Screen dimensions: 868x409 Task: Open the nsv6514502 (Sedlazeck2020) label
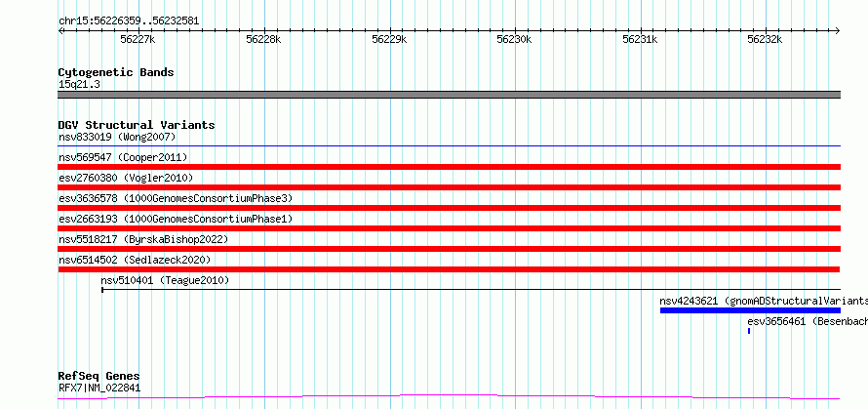coord(135,260)
